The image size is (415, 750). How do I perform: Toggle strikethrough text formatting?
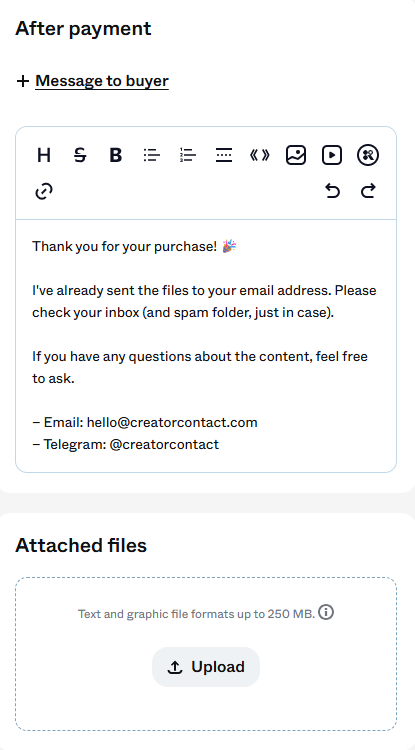[x=80, y=155]
